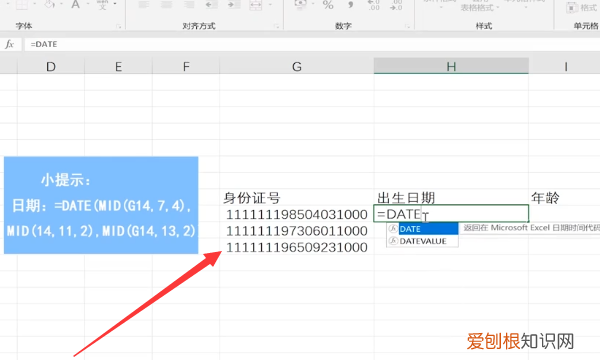Viewport: 600px width, 360px height.
Task: Expand the borders dropdown arrow
Action: pos(34,4)
